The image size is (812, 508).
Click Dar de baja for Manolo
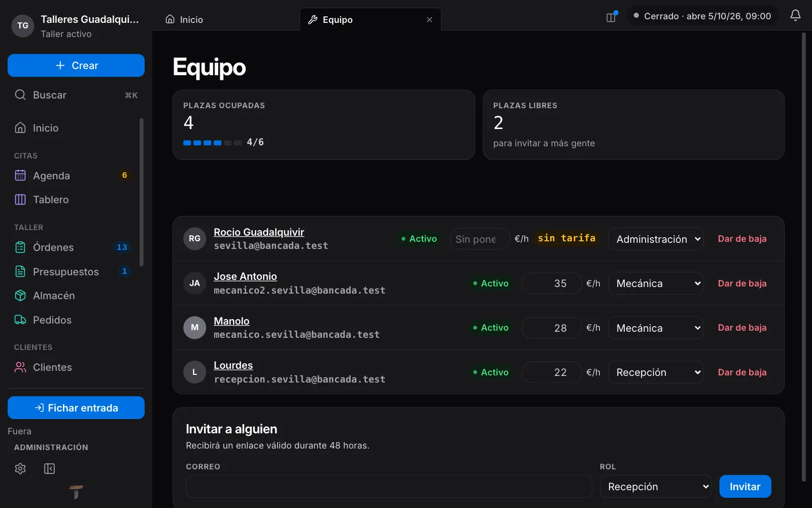pyautogui.click(x=742, y=328)
